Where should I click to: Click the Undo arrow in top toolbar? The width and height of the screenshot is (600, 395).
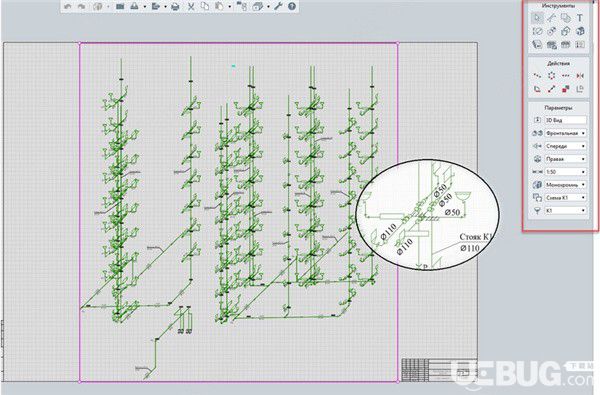(68, 7)
